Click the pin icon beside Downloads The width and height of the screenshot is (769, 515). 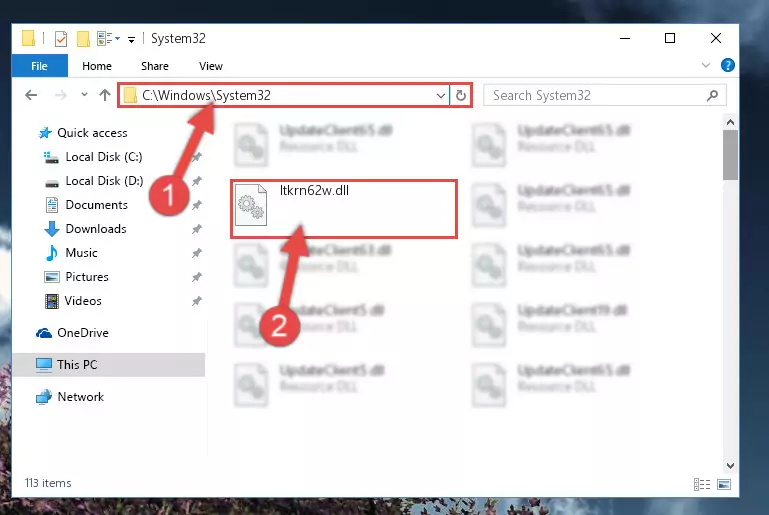197,229
